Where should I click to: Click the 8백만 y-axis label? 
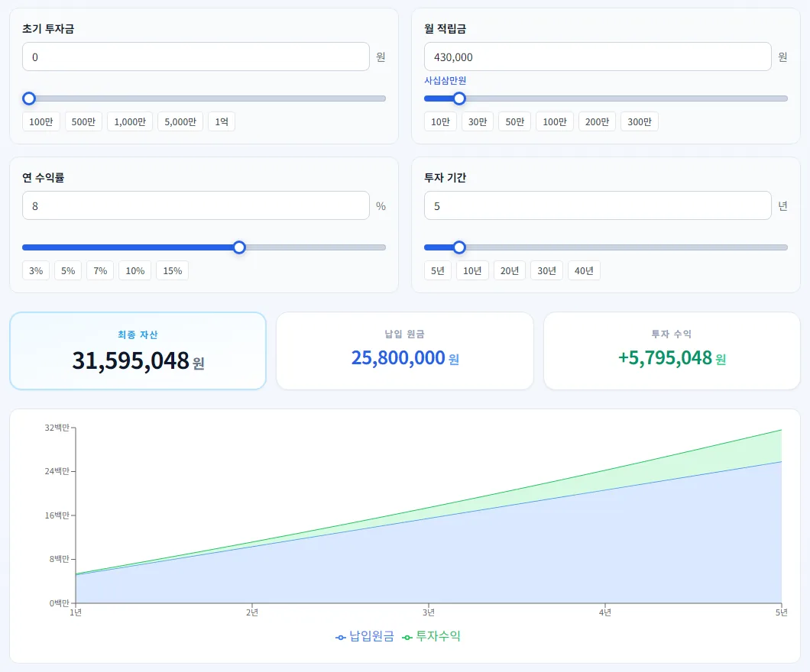coord(60,559)
